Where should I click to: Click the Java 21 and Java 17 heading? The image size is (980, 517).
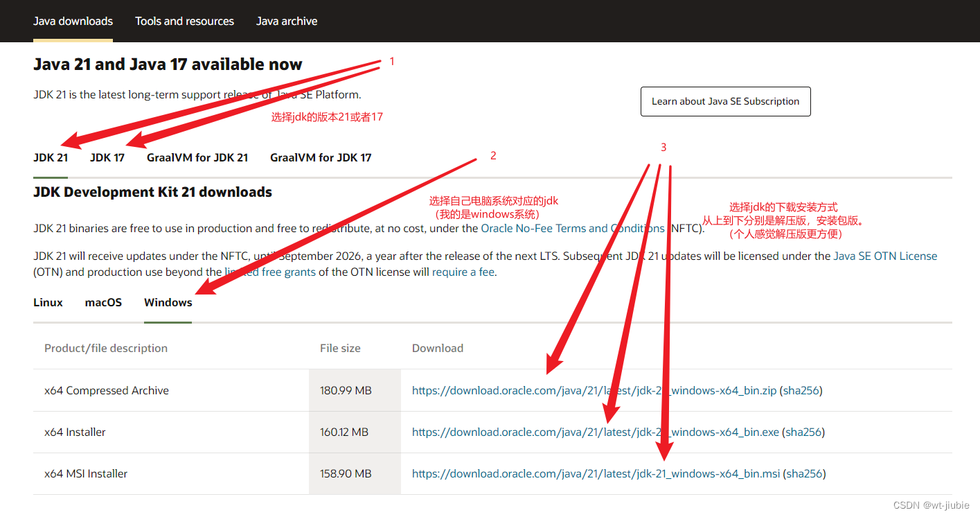pyautogui.click(x=168, y=64)
